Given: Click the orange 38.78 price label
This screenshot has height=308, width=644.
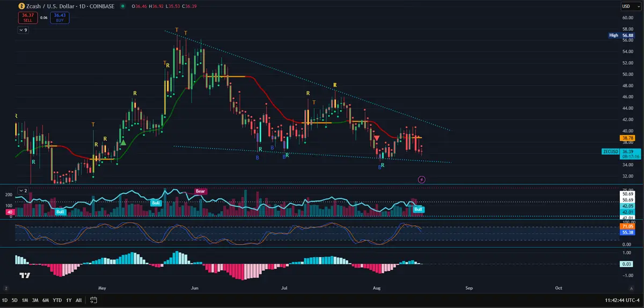Looking at the screenshot, I should 628,138.
